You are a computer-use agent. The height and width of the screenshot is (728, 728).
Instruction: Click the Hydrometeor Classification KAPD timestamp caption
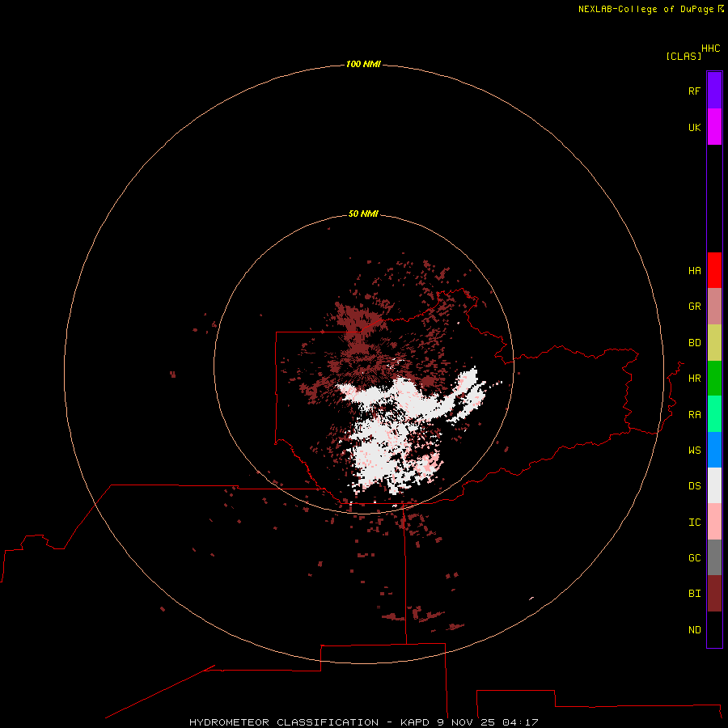[x=363, y=722]
